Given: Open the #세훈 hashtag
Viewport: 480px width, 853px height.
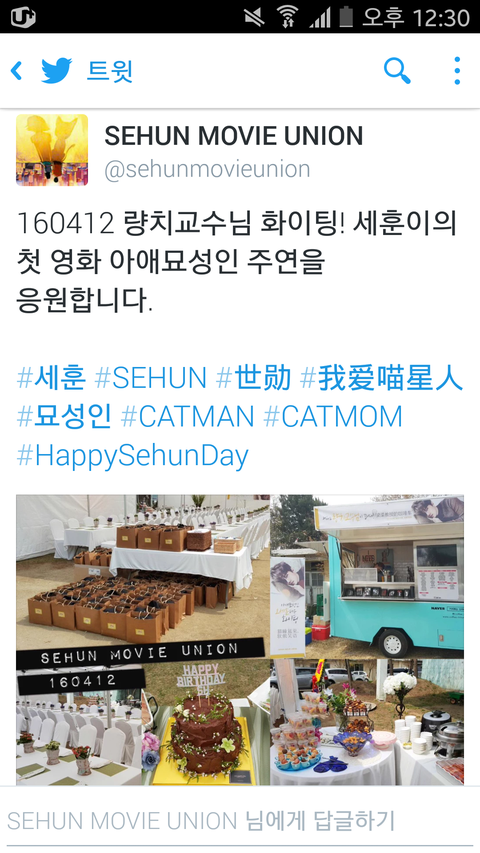Looking at the screenshot, I should point(52,378).
